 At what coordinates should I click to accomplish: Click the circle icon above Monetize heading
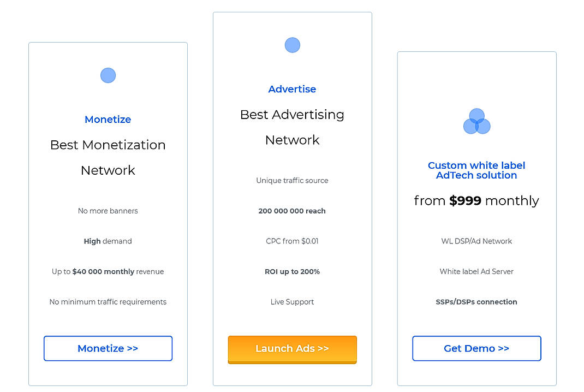tap(108, 75)
